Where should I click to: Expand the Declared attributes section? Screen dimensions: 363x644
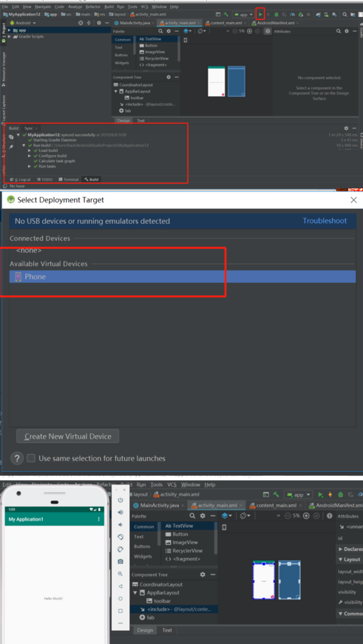click(x=341, y=549)
